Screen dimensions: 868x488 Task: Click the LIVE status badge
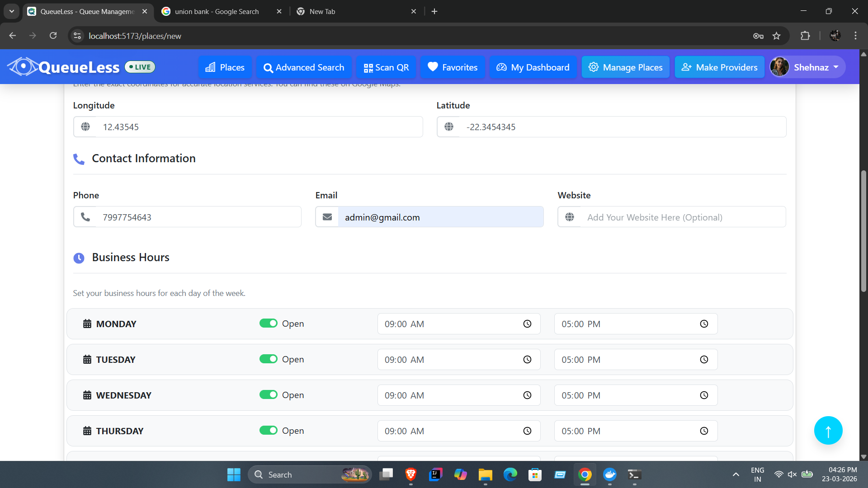coord(140,67)
